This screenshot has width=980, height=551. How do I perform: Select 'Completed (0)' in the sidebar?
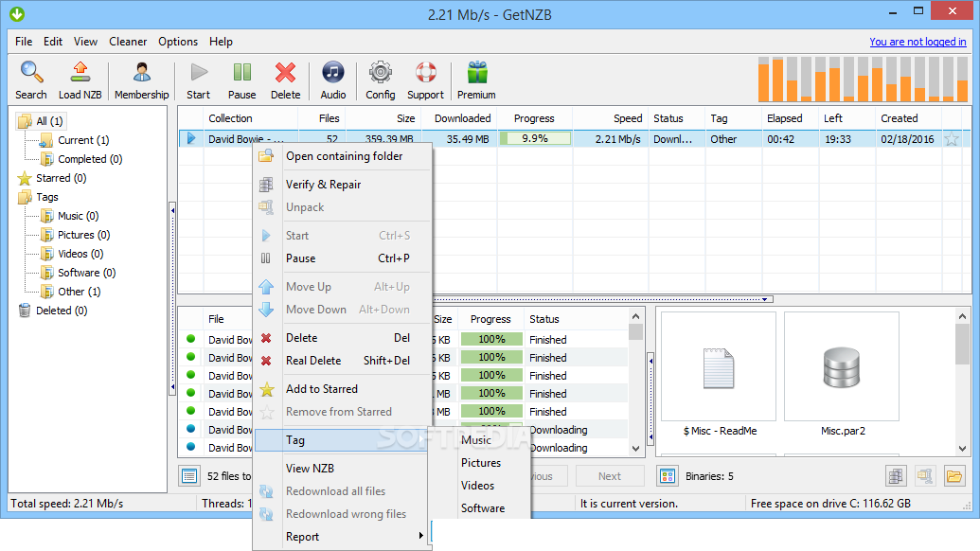coord(90,159)
